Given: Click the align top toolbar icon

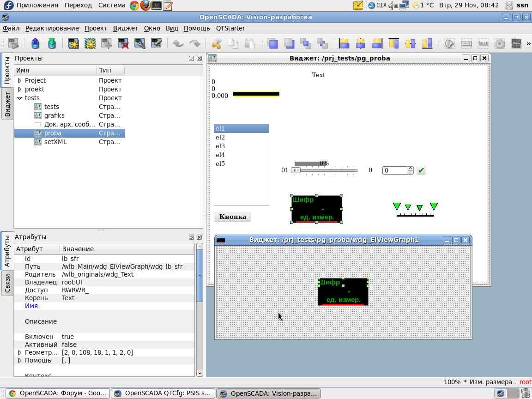Looking at the screenshot, I should (x=393, y=43).
